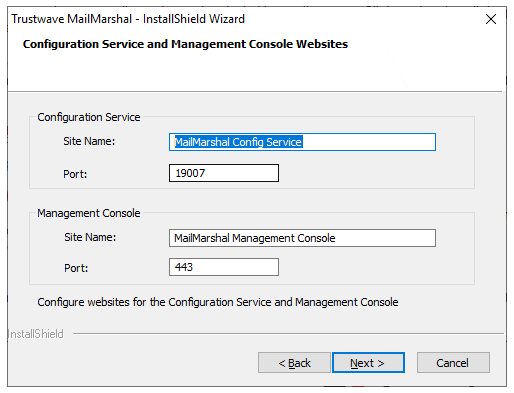Click the Configuration Service 'Site Name:' label

click(x=89, y=141)
